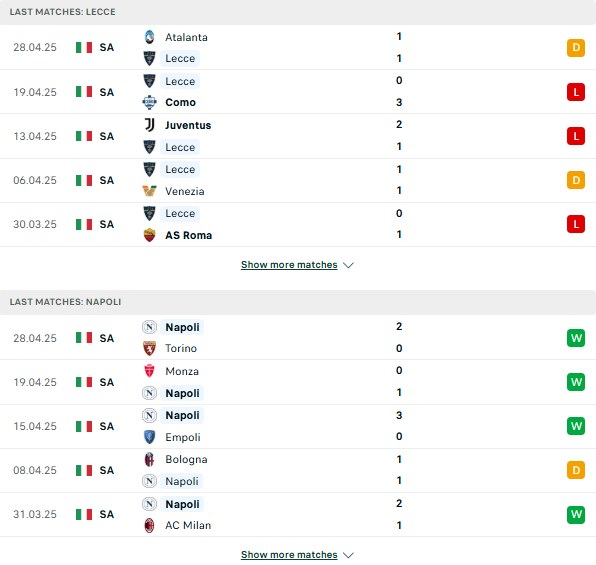596x565 pixels.
Task: Open the Lecce vs Como match row
Action: click(x=298, y=92)
